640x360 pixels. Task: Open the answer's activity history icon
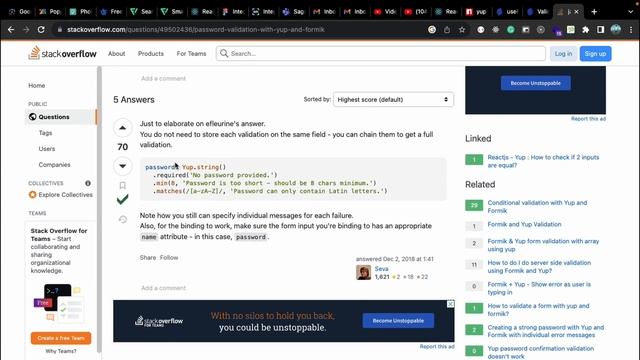point(122,220)
